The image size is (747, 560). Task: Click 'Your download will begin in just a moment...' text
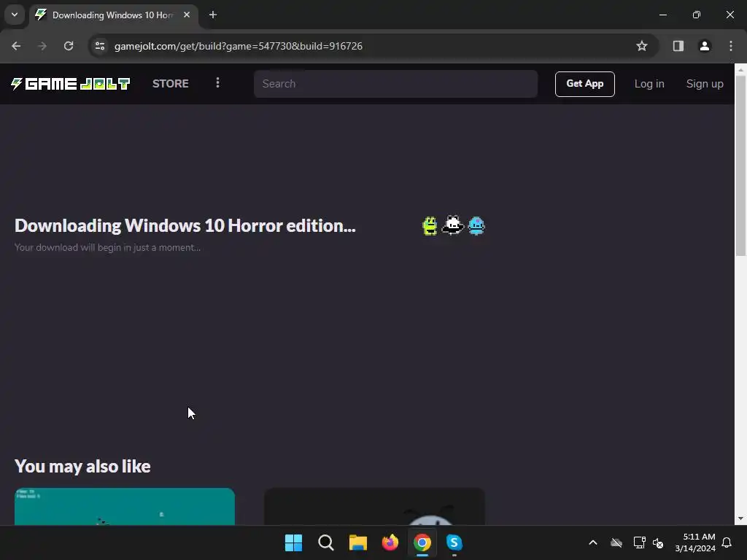pos(108,248)
